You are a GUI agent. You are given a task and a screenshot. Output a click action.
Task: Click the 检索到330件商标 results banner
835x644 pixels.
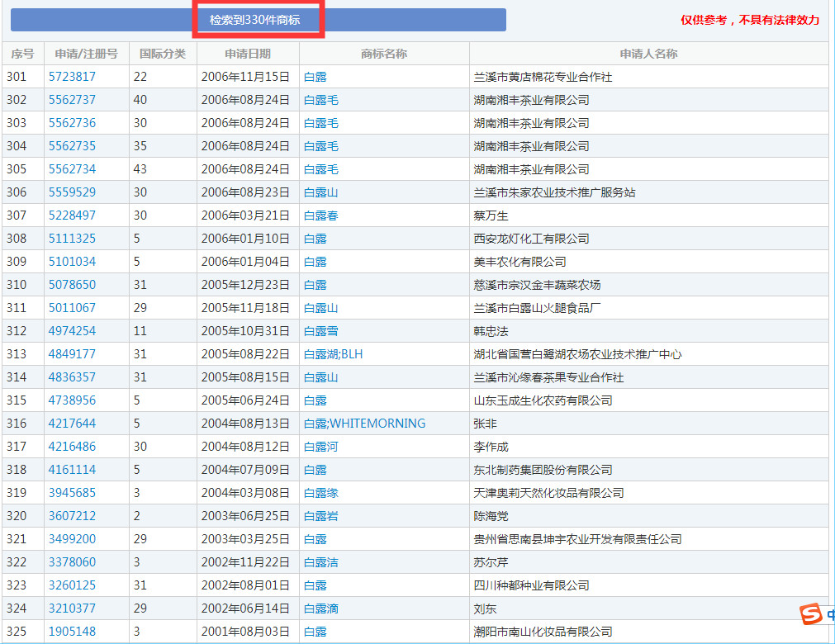point(258,20)
